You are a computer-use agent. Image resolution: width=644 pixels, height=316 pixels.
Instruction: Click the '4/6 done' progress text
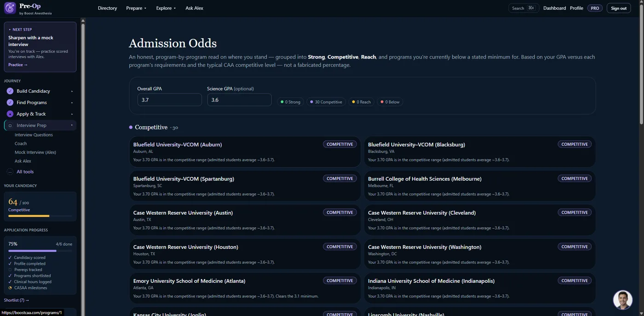(x=64, y=244)
